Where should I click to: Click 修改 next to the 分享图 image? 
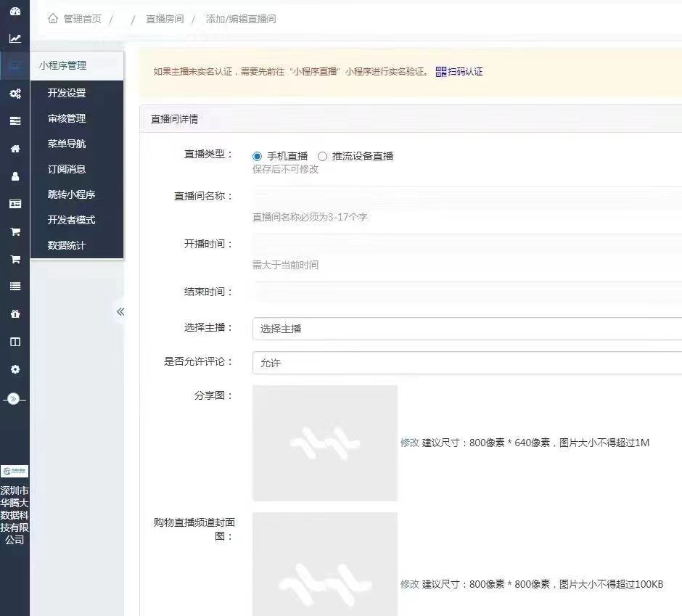coord(409,443)
